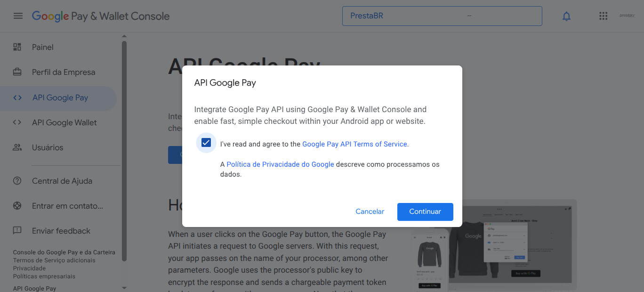The height and width of the screenshot is (292, 644).
Task: Click the Usuários people icon
Action: tap(17, 147)
